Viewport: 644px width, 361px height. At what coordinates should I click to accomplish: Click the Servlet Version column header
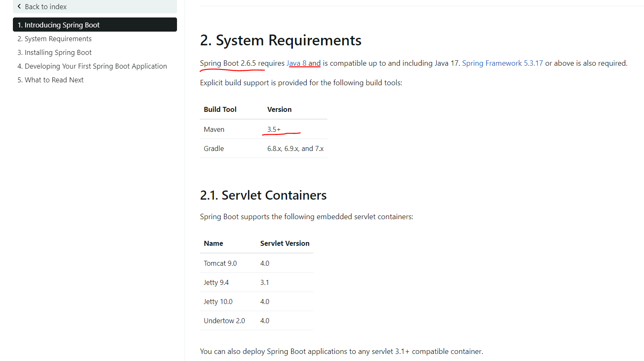click(x=285, y=243)
